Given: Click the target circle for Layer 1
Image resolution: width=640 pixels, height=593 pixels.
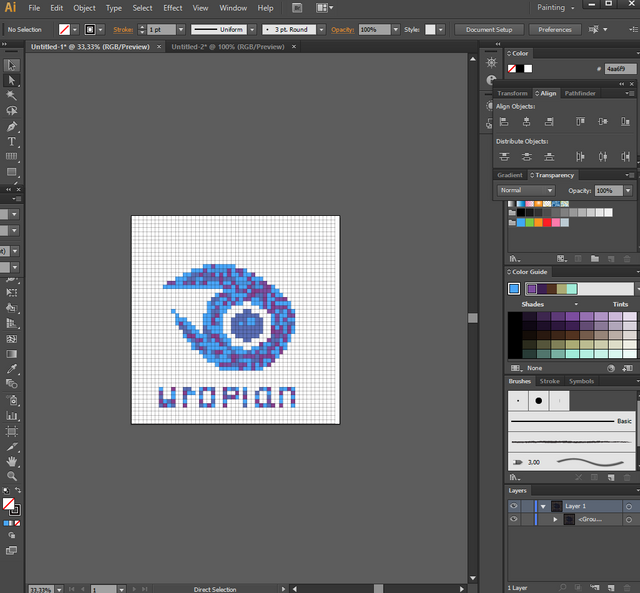Looking at the screenshot, I should click(629, 506).
